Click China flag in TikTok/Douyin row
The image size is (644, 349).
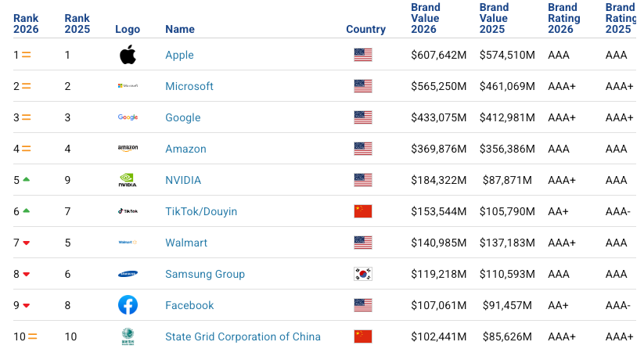[x=362, y=211]
